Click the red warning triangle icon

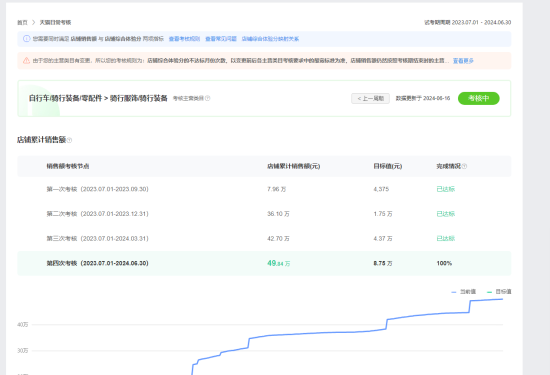[26, 61]
